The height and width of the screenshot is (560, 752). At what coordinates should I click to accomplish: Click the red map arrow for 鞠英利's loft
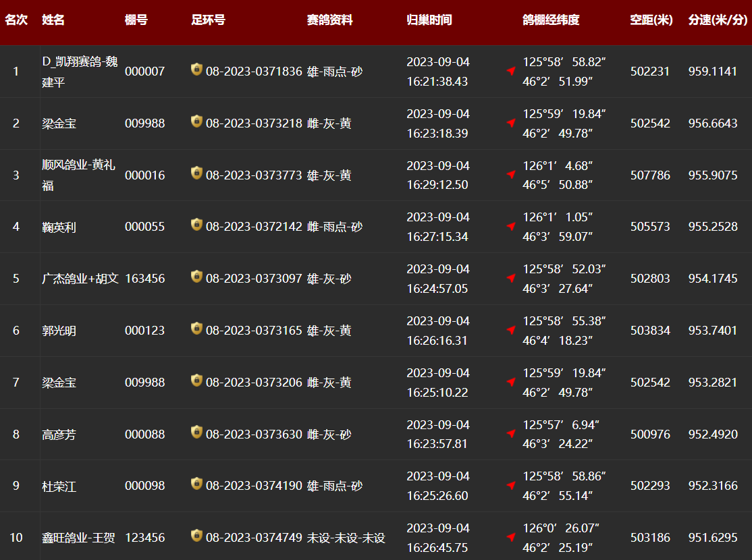(511, 227)
